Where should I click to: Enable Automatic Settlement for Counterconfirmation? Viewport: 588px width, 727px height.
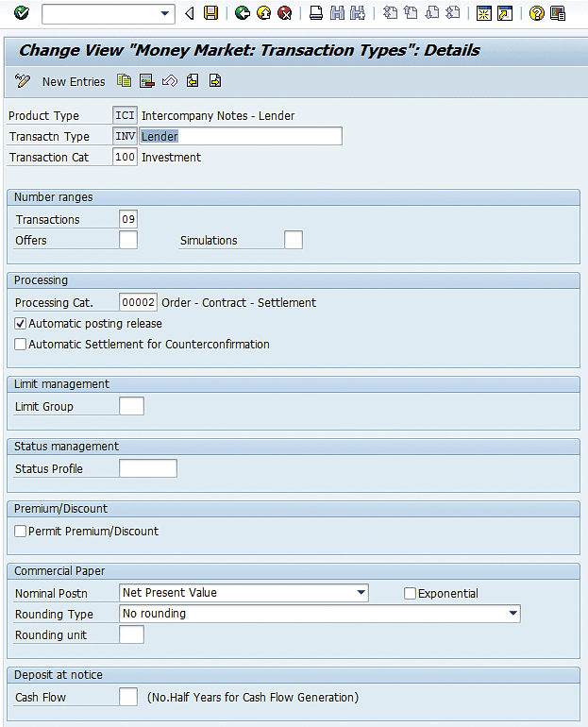click(x=21, y=345)
